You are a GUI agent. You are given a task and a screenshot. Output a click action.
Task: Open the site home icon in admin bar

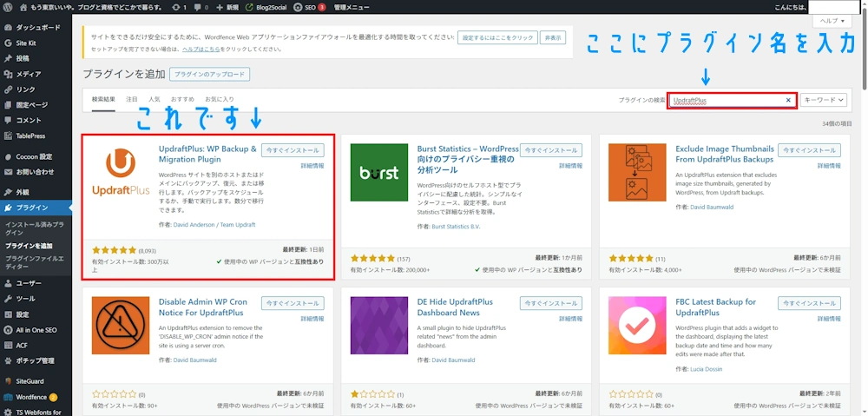[x=23, y=7]
